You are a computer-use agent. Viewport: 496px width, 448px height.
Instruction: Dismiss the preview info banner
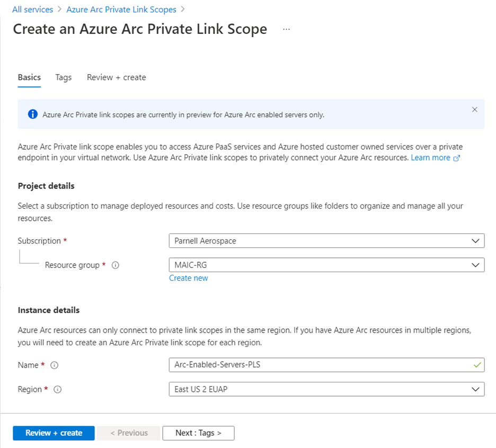(474, 110)
